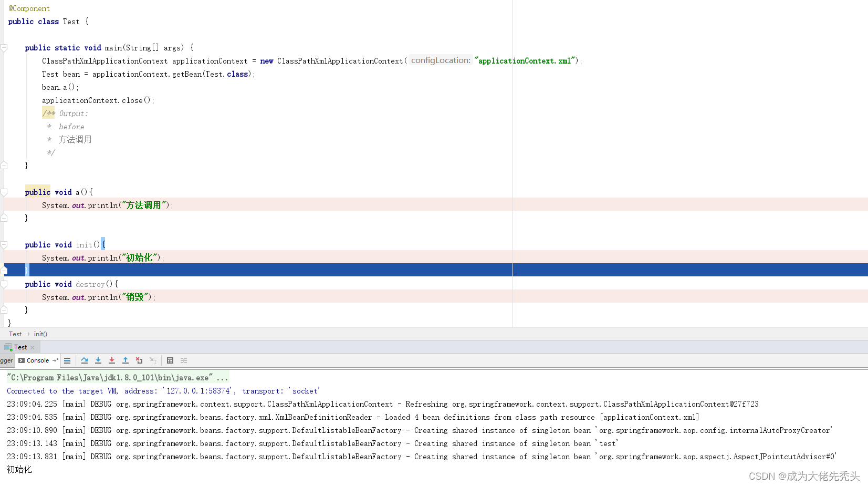Collapse the destroy() method fold marker
The image size is (868, 486).
(4, 284)
